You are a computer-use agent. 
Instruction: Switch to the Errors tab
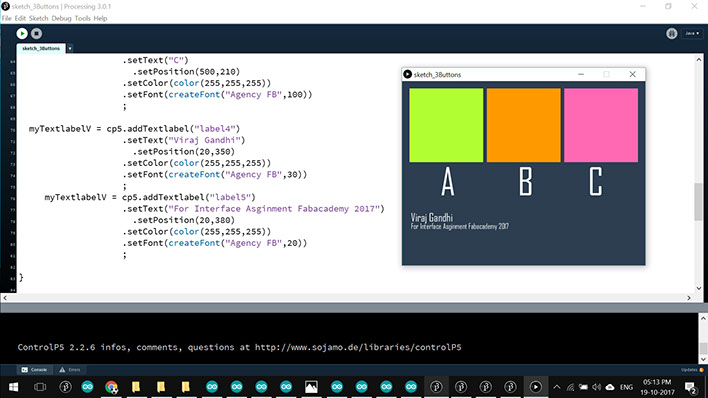pos(70,370)
